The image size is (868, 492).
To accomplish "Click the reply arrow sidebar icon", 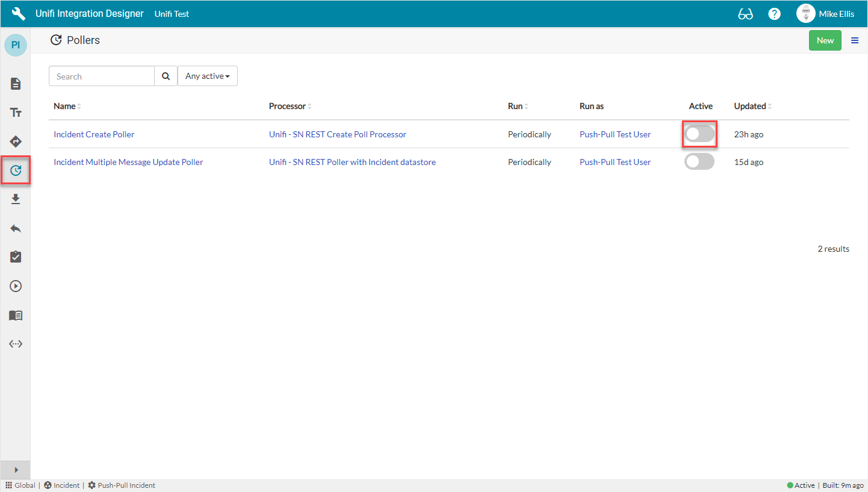I will (16, 228).
